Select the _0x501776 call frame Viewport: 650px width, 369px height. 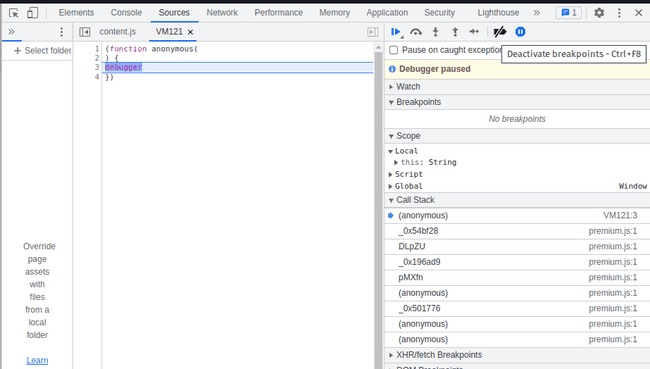(517, 308)
